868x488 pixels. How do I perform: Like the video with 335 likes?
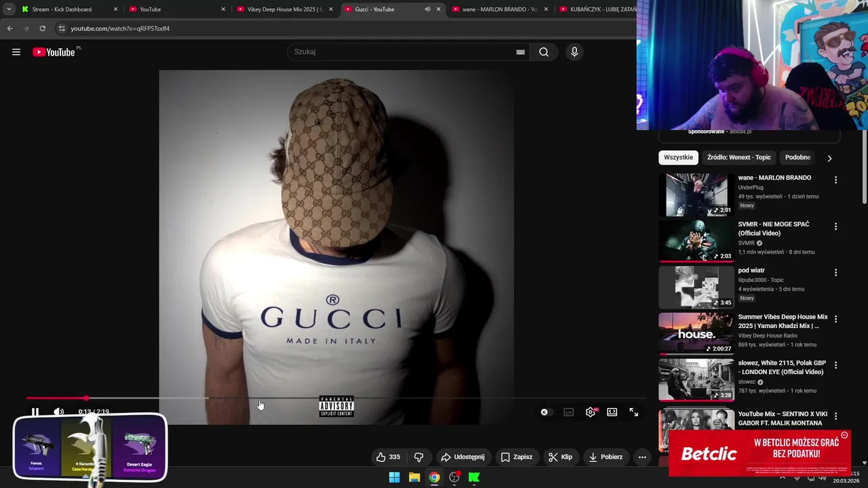(388, 457)
